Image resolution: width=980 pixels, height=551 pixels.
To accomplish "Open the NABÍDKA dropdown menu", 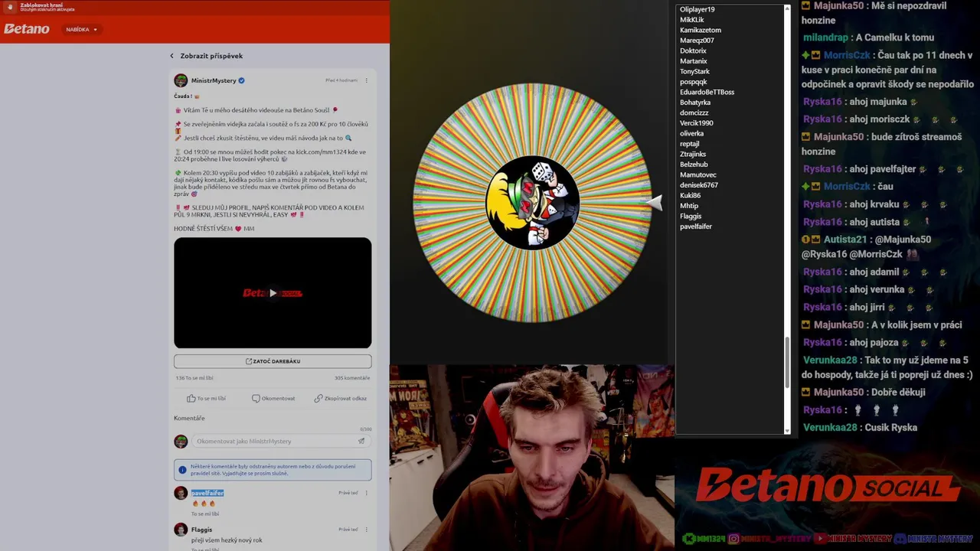I will (x=81, y=29).
